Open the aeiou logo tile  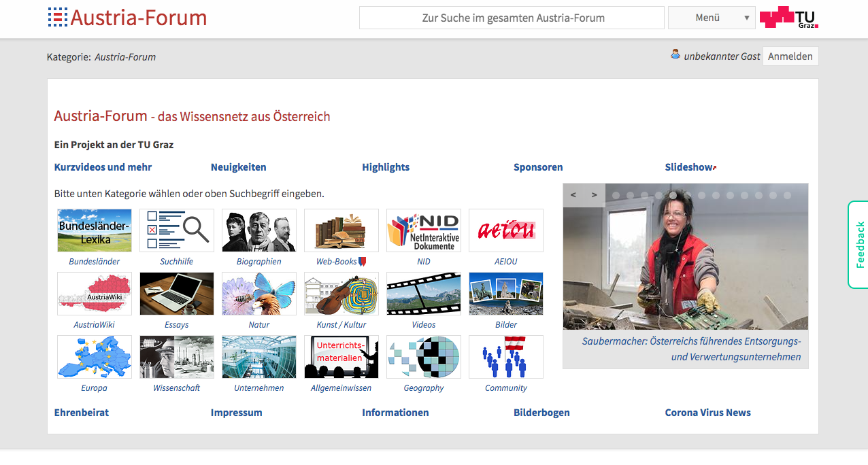506,230
